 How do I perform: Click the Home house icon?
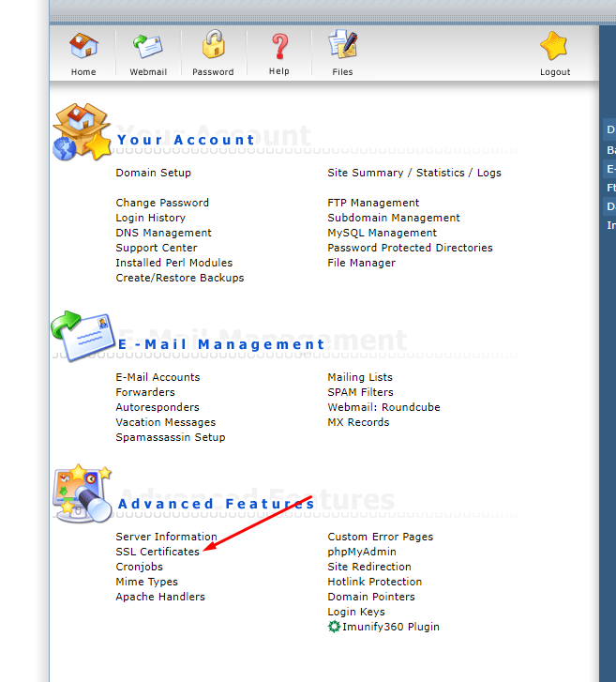83,47
